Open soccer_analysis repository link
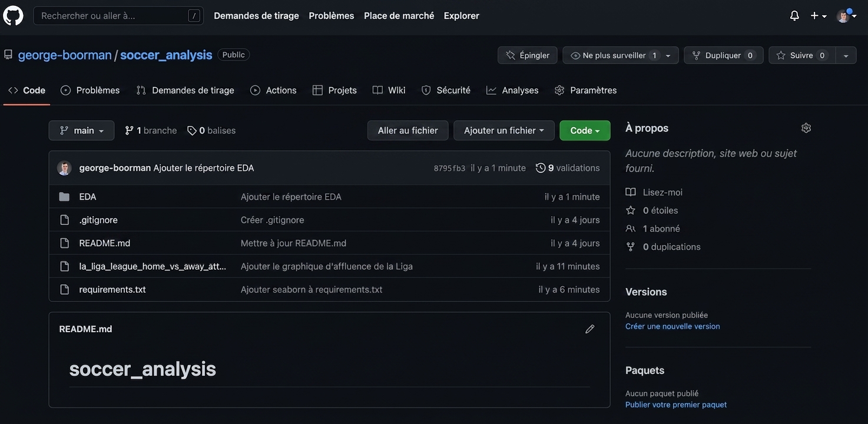The height and width of the screenshot is (424, 868). tap(166, 55)
